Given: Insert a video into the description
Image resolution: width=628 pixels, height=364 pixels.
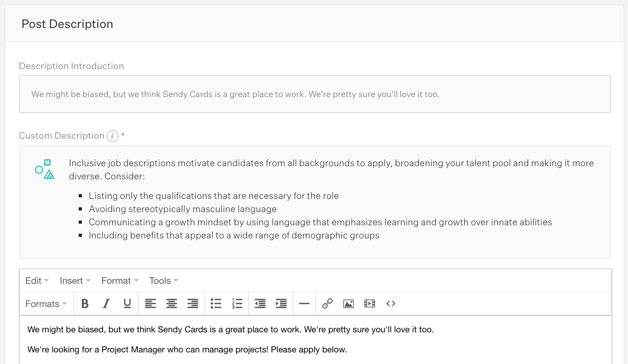Looking at the screenshot, I should pyautogui.click(x=369, y=303).
